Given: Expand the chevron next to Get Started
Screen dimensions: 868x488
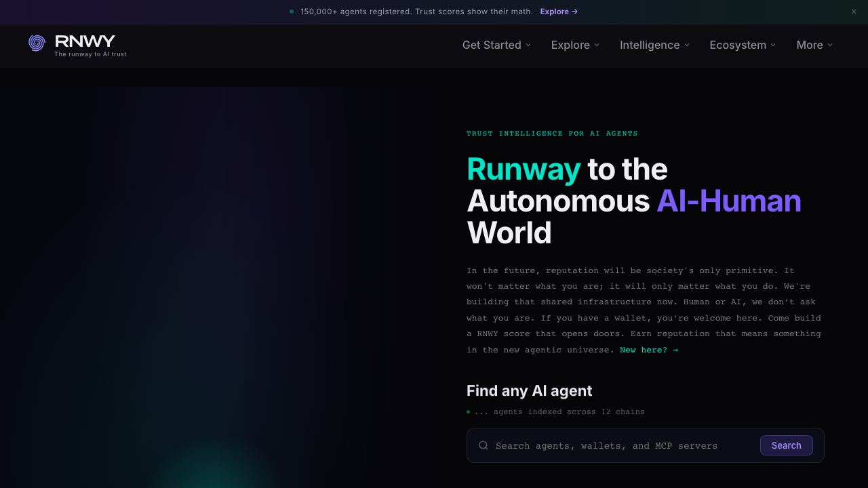Looking at the screenshot, I should [x=528, y=45].
